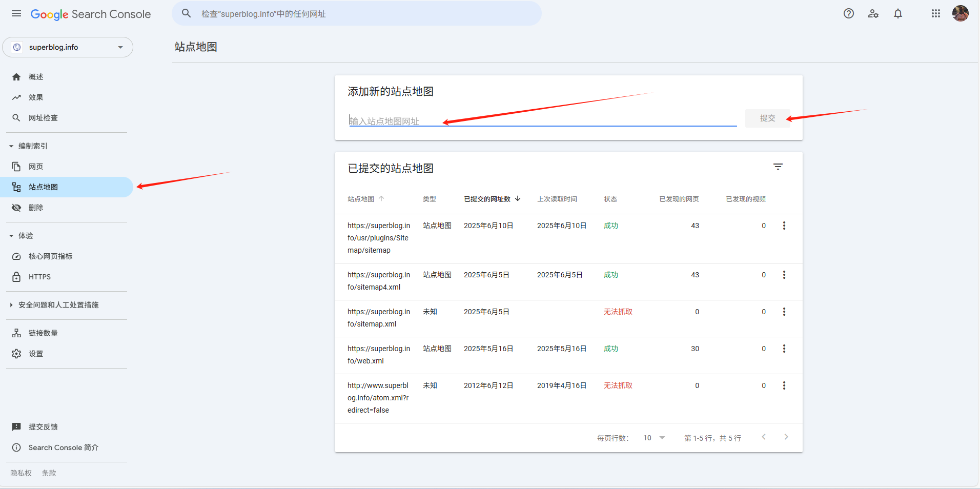Open rows-per-page dropdown showing 10
Screen dimensions: 980x489
point(654,438)
